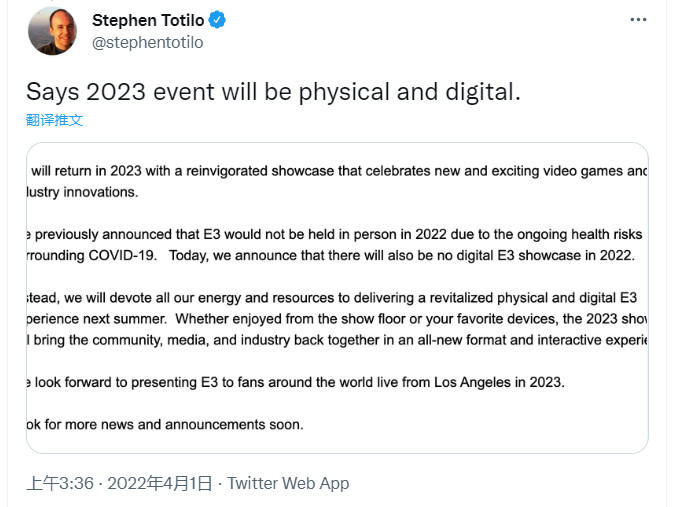Viewport: 685px width, 507px height.
Task: Click the COVID-19 paragraph in the image
Action: [334, 245]
